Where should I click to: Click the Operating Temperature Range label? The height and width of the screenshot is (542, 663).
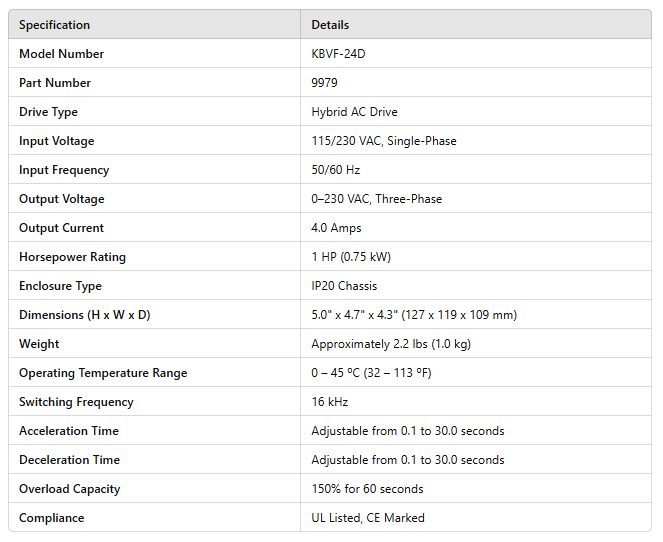click(x=103, y=373)
